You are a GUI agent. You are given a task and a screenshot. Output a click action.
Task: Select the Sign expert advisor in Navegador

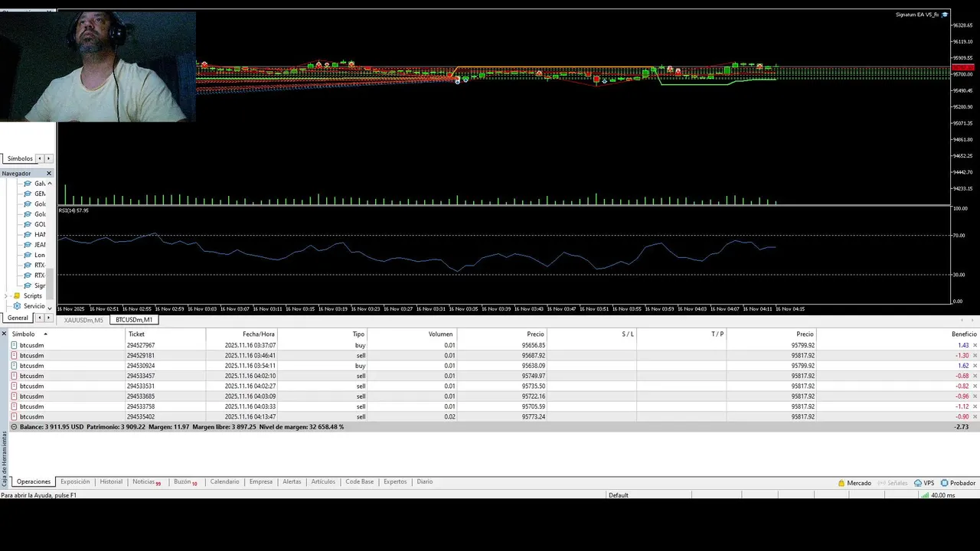(35, 285)
